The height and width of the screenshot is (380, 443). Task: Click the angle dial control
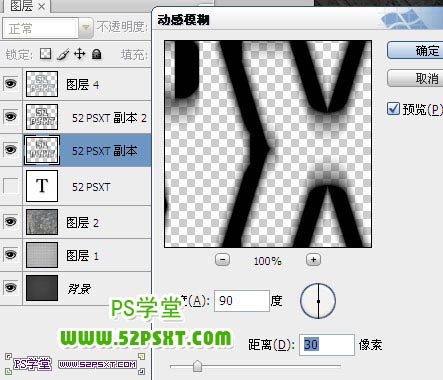(x=318, y=301)
